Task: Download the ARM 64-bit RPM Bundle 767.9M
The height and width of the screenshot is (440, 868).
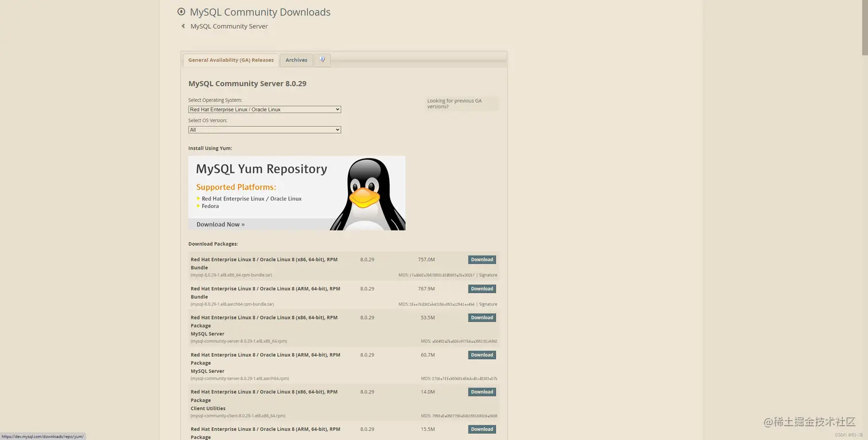Action: pos(482,289)
